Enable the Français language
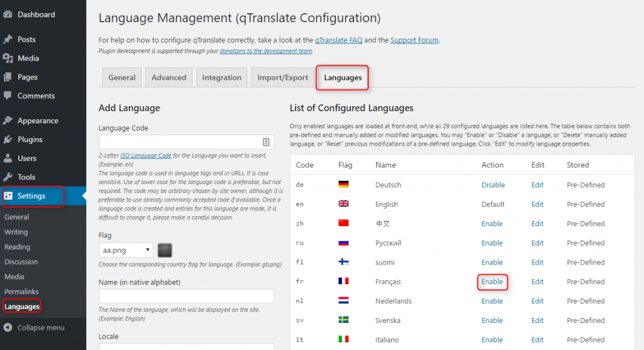The image size is (644, 350). (492, 282)
